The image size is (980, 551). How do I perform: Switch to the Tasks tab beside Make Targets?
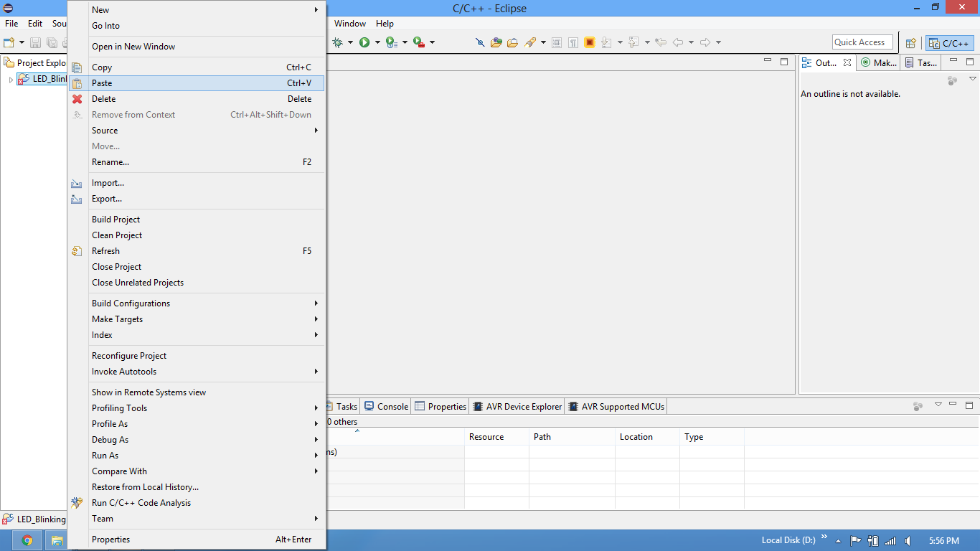921,63
